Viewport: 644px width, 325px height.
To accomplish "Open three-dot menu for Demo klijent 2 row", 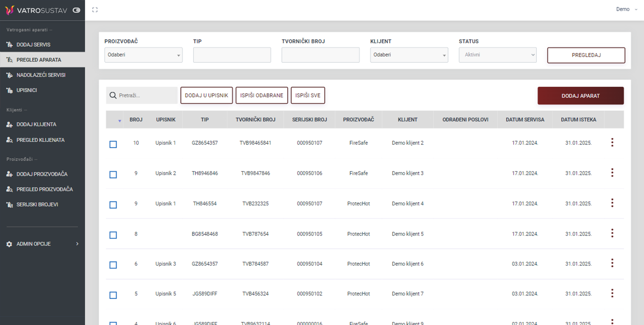I will point(612,143).
